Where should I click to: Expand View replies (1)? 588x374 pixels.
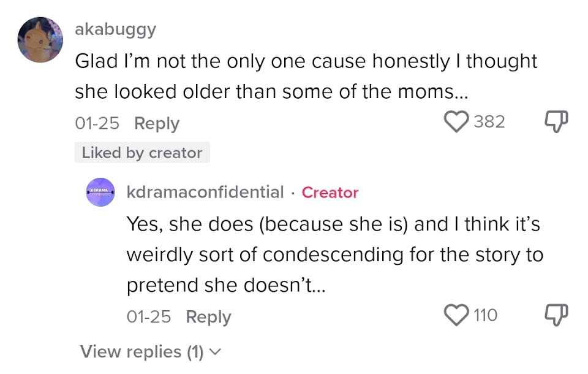141,352
